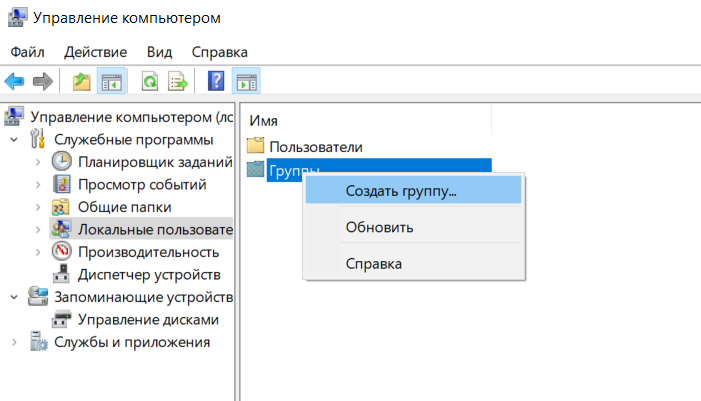
Task: Click the Up one level folder icon
Action: [x=81, y=81]
